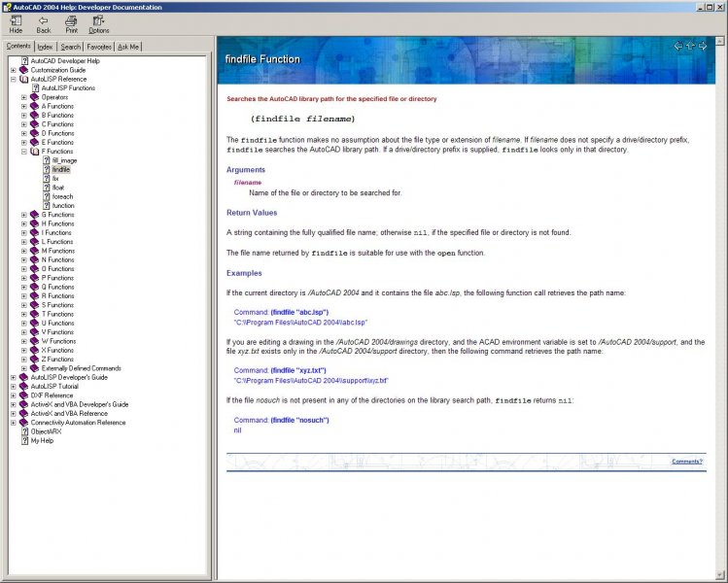Screen dimensions: 728x583
Task: Click the open book icon for AutoLISP Reference
Action: (x=23, y=79)
